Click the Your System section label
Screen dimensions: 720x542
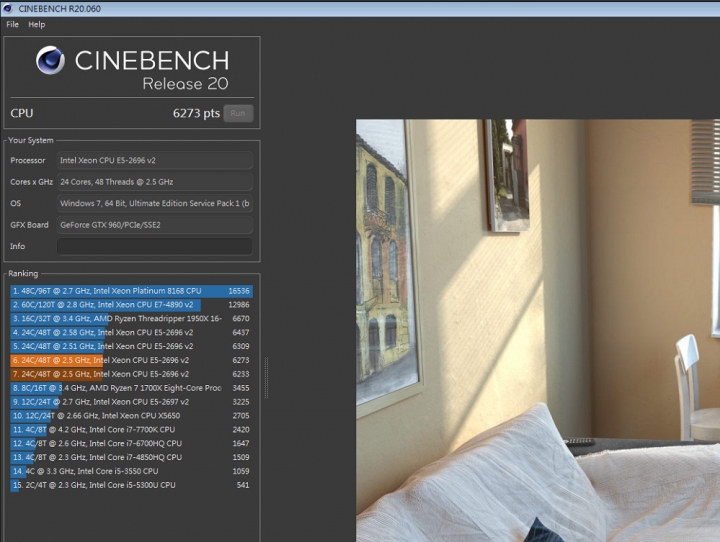[31, 140]
